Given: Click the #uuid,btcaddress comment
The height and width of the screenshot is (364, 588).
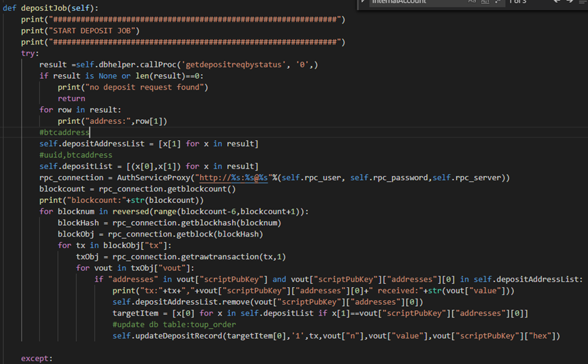Looking at the screenshot, I should coord(76,155).
